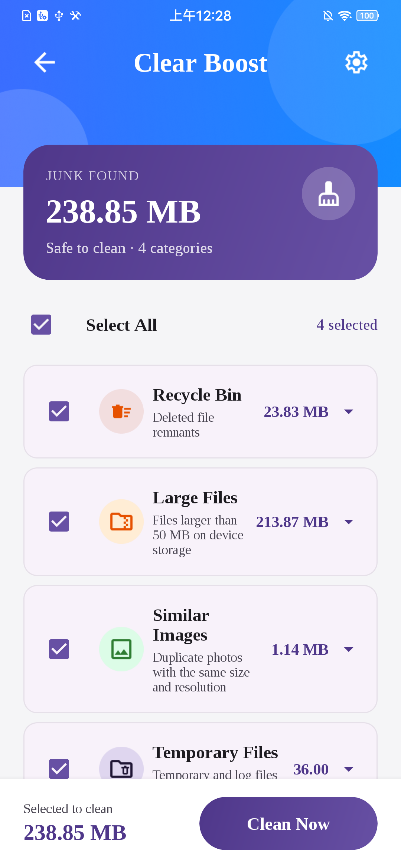The image size is (401, 868).
Task: Deselect the Similar Images checkbox
Action: point(59,649)
